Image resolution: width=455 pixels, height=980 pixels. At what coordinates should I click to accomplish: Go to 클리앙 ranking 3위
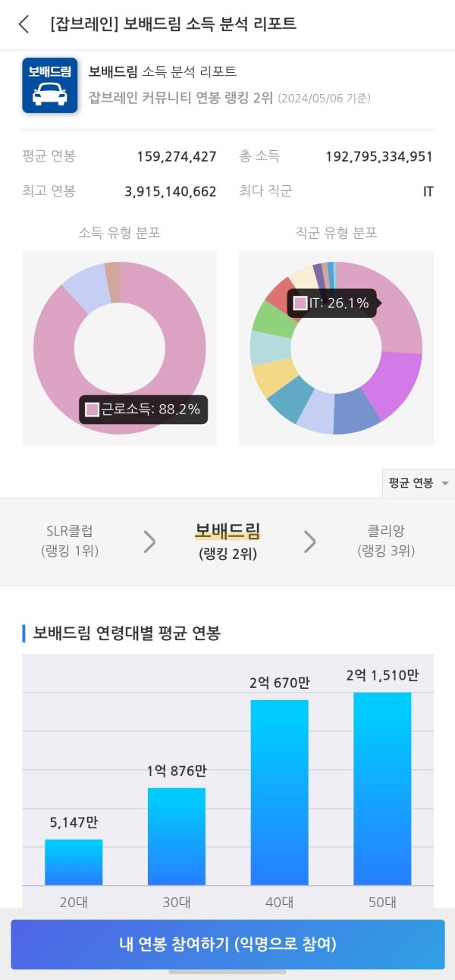tap(386, 541)
